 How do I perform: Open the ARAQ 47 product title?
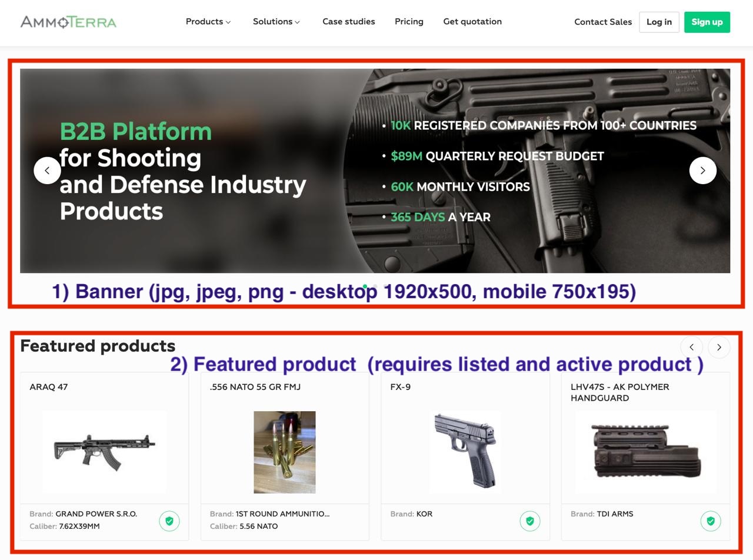coord(49,387)
